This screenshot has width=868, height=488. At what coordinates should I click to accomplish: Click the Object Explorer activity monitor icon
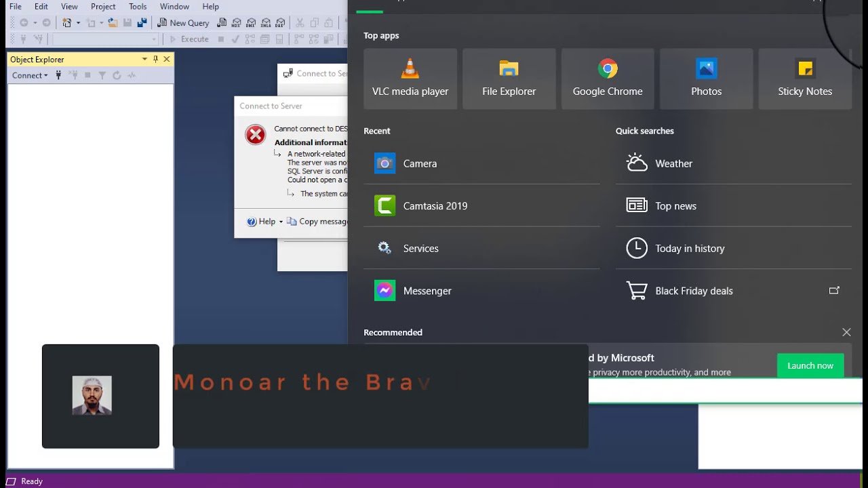[132, 75]
